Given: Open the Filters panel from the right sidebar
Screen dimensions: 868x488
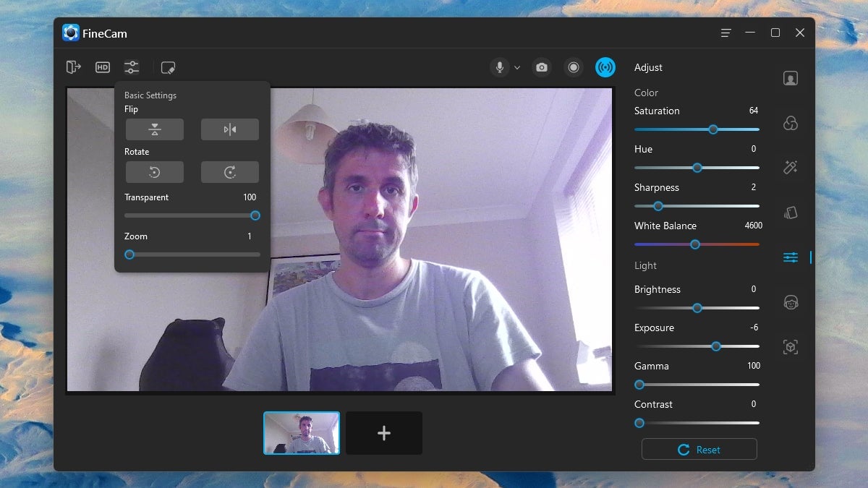Looking at the screenshot, I should (790, 124).
